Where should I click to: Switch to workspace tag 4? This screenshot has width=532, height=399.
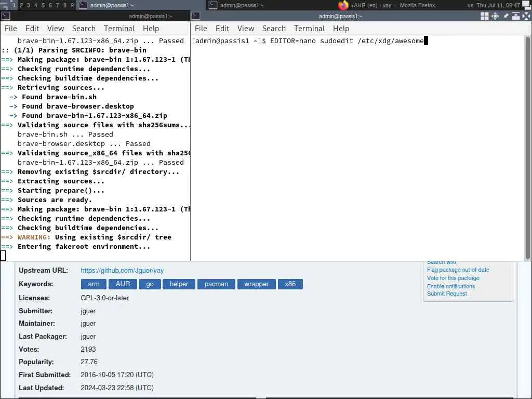[x=36, y=5]
